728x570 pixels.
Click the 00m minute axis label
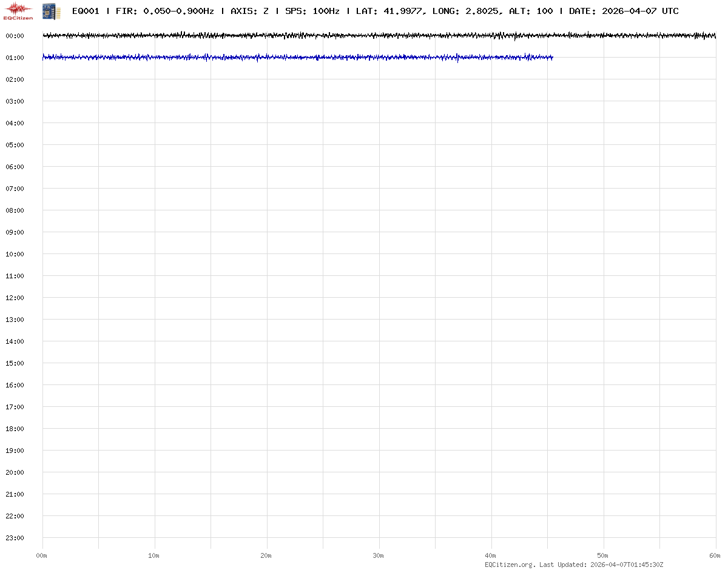coord(42,555)
